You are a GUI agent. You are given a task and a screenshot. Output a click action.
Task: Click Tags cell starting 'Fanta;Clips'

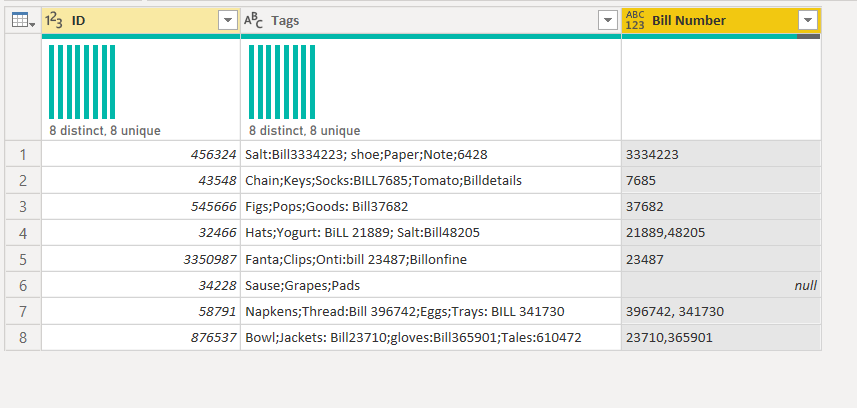(431, 259)
